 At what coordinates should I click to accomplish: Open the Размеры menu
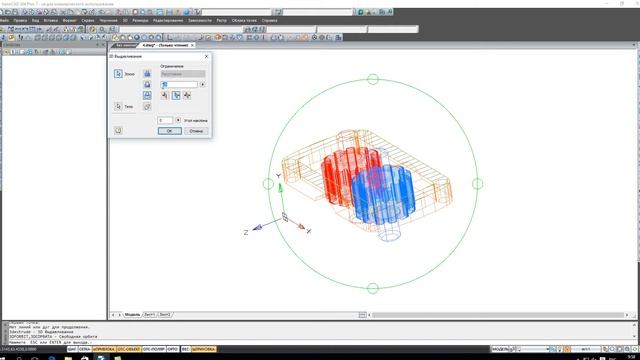click(140, 20)
